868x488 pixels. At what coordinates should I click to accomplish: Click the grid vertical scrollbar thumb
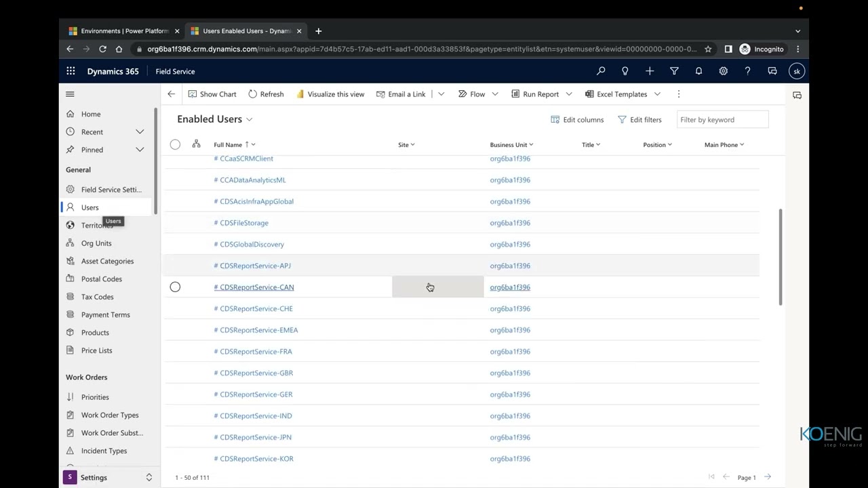(781, 257)
